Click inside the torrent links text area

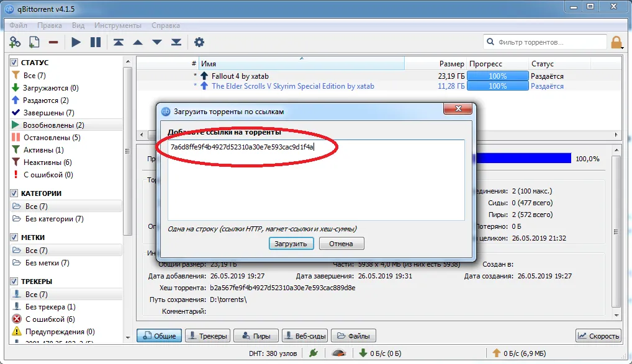coord(316,180)
